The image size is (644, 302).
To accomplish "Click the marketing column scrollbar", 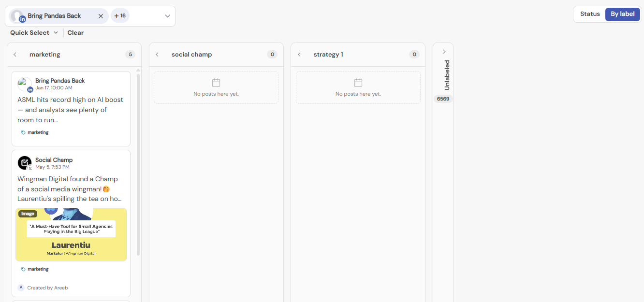I will click(138, 164).
